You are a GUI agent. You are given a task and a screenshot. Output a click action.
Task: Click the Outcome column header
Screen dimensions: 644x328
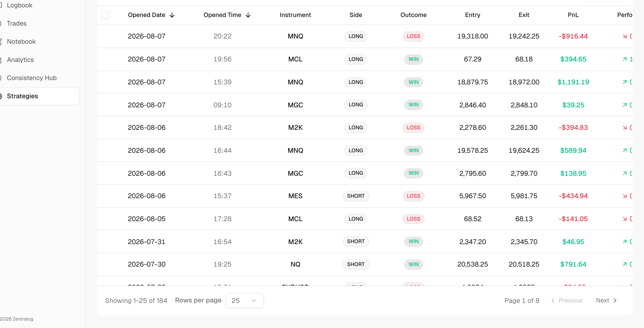tap(413, 15)
